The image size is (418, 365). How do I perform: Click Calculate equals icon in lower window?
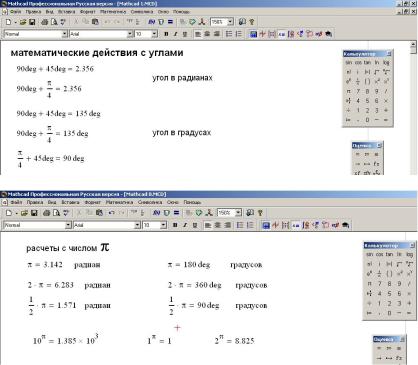click(176, 213)
